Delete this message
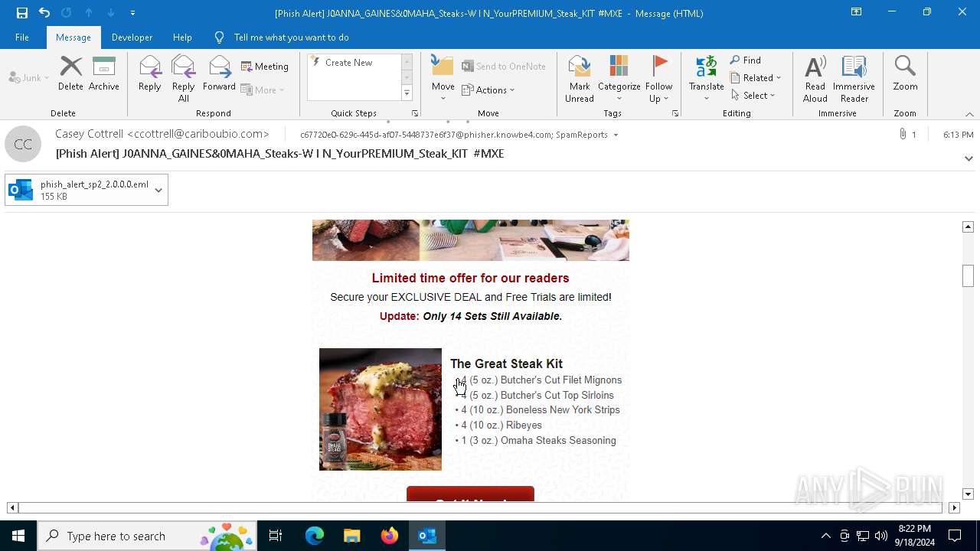Image resolution: width=980 pixels, height=551 pixels. click(70, 73)
